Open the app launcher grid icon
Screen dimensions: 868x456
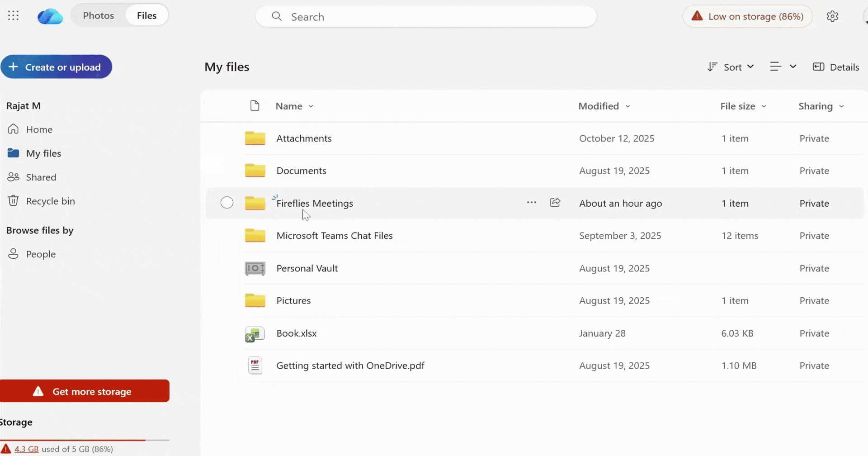click(14, 16)
